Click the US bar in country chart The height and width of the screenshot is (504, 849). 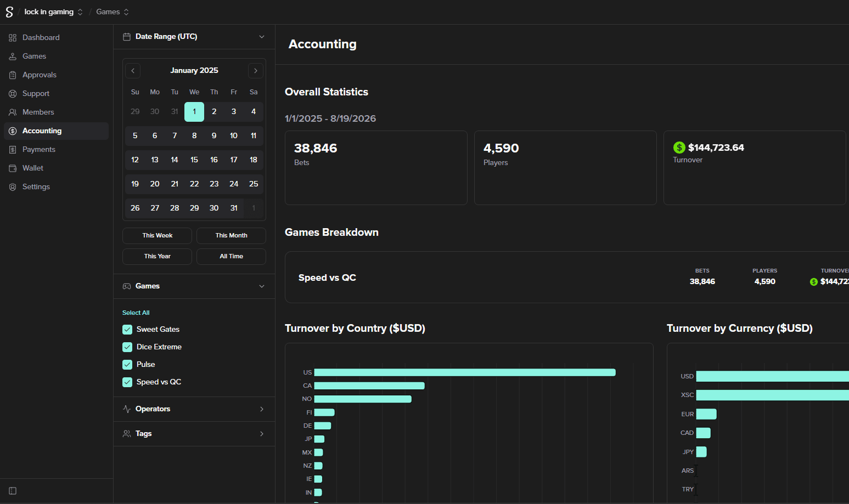click(465, 372)
